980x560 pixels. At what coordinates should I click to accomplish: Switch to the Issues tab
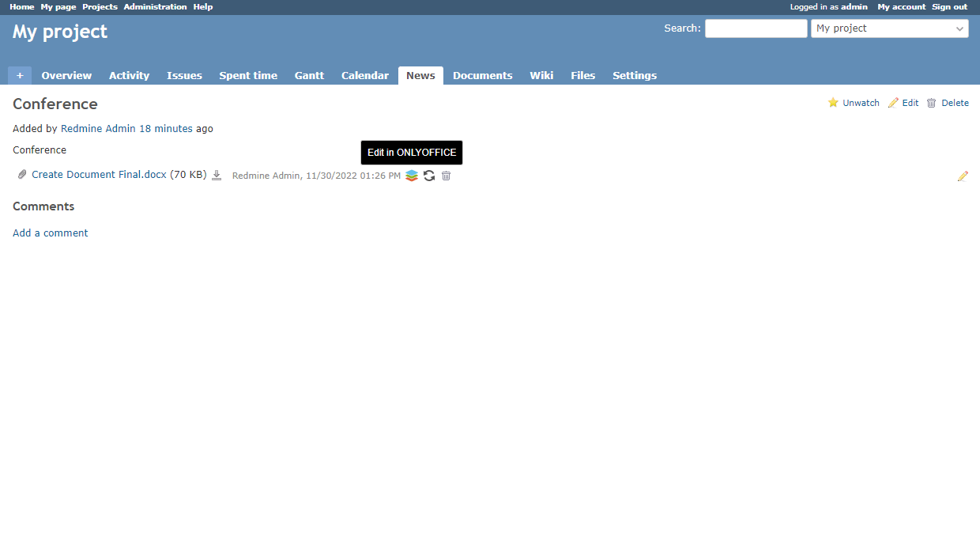184,75
